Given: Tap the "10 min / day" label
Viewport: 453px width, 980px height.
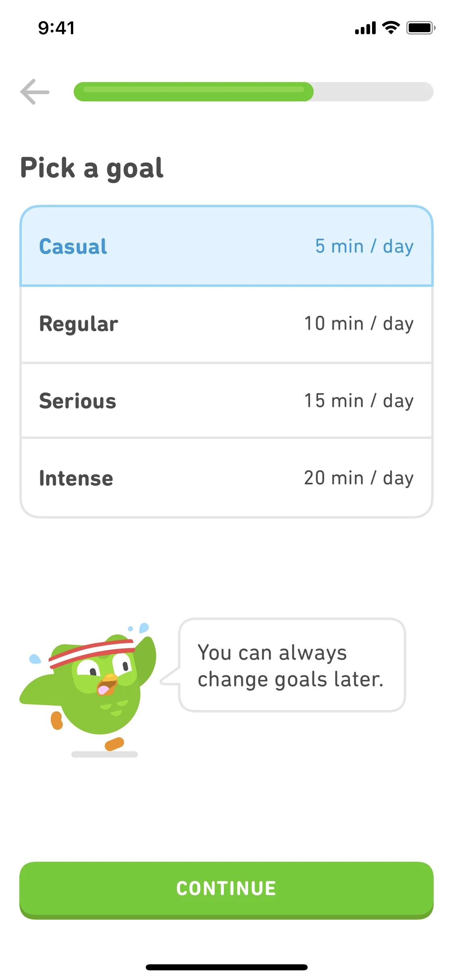Looking at the screenshot, I should 358,324.
